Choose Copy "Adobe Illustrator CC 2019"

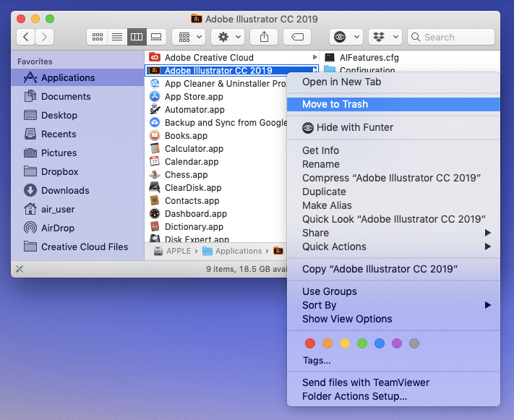(393, 269)
